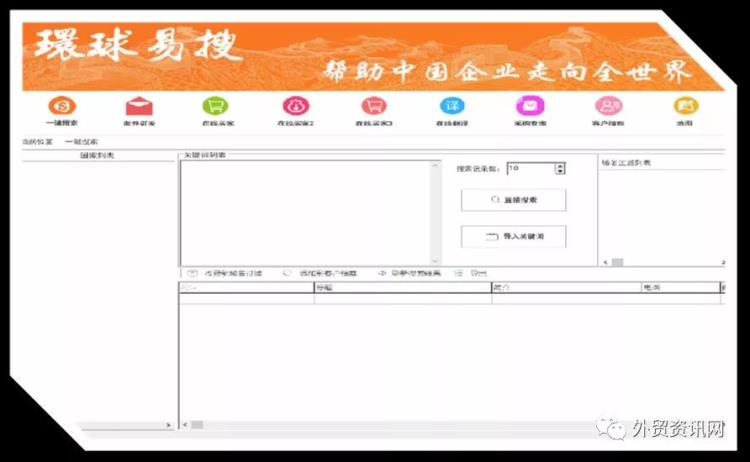
Task: Click the 导入关键词 import keywords button
Action: pos(513,236)
